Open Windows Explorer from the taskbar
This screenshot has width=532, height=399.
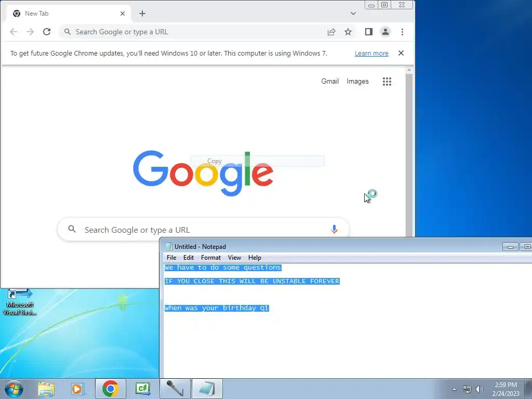[x=46, y=389]
